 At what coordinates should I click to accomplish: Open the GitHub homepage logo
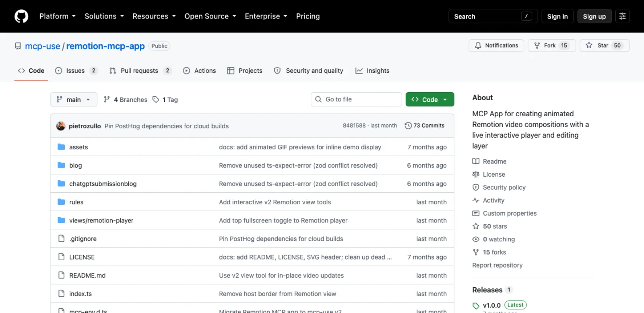point(21,16)
